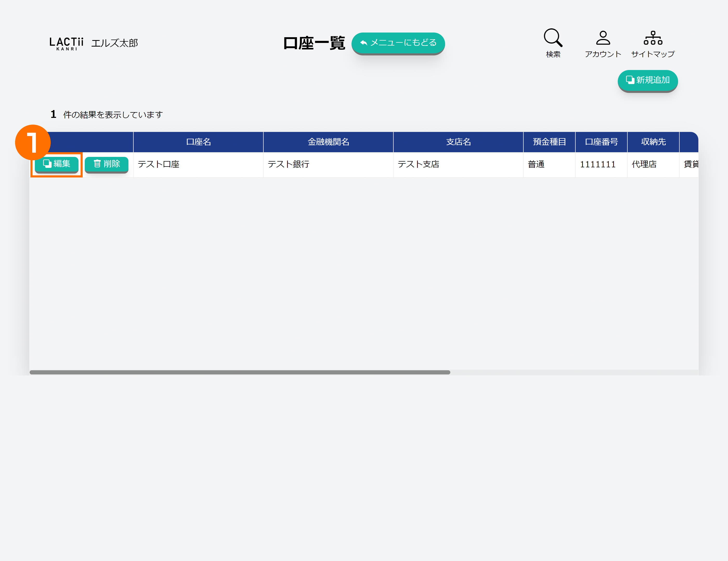Click the 金融機関名 column header
Image resolution: width=728 pixels, height=561 pixels.
(x=328, y=142)
